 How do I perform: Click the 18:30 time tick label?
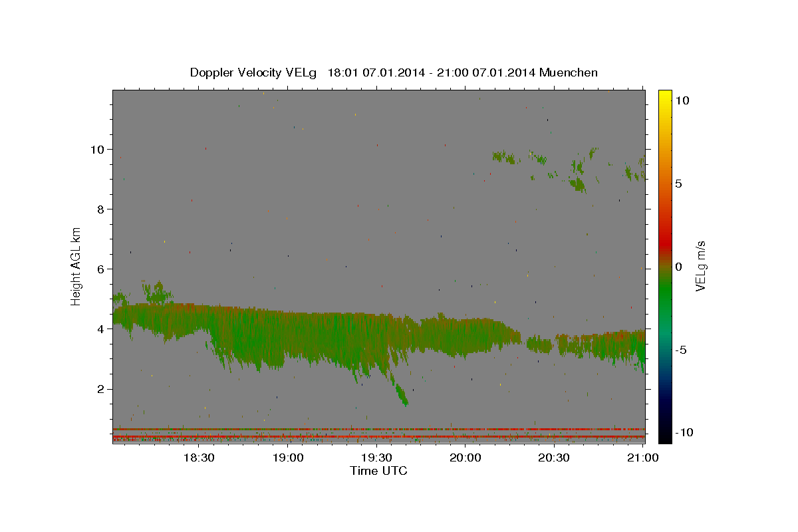(x=198, y=458)
